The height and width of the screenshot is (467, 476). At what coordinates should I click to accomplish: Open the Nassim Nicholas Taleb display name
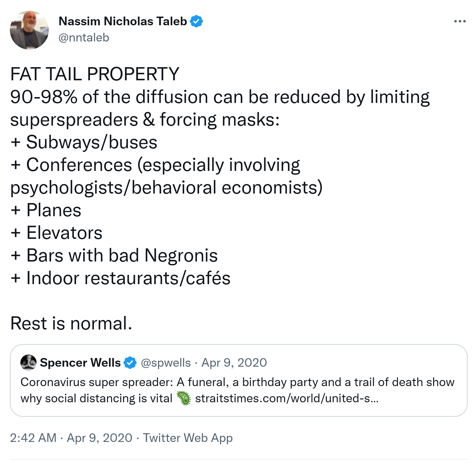(x=123, y=21)
